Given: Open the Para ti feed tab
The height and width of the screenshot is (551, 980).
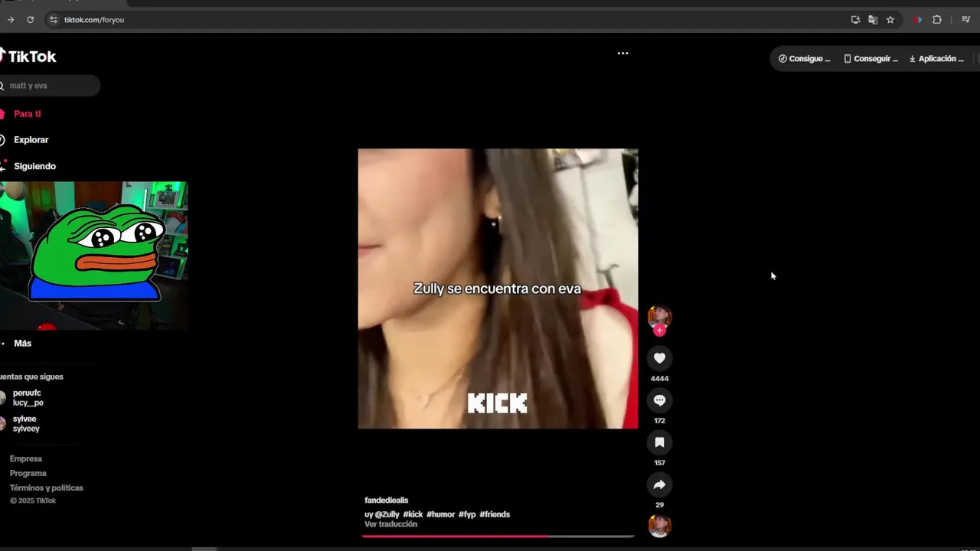Looking at the screenshot, I should coord(27,114).
